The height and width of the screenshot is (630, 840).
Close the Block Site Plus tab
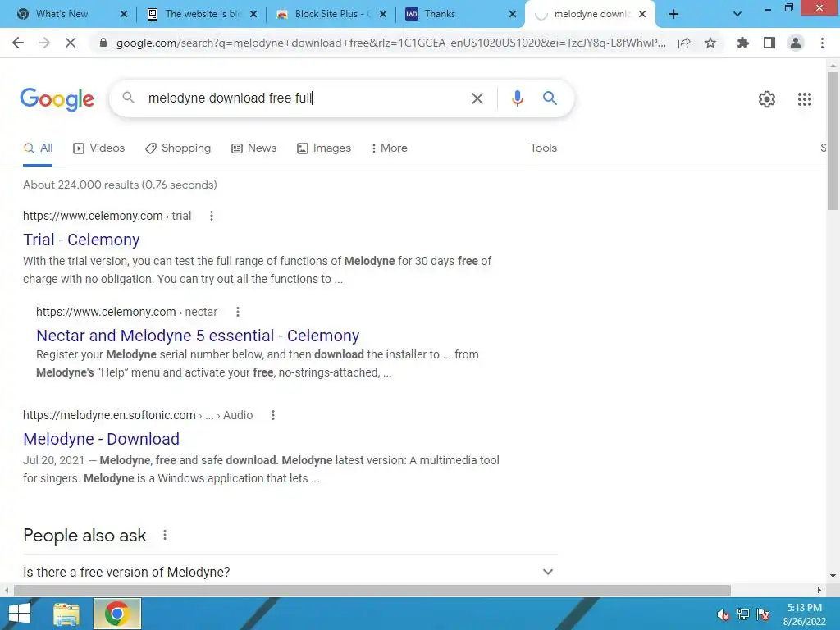[383, 15]
